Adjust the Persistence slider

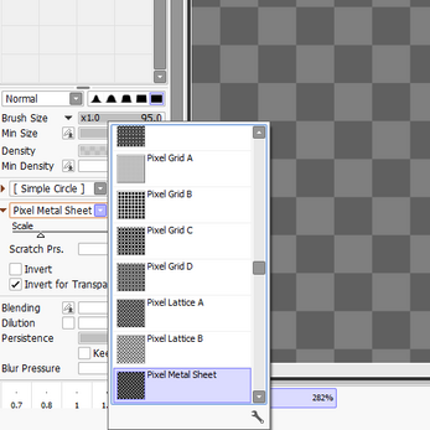pos(93,338)
